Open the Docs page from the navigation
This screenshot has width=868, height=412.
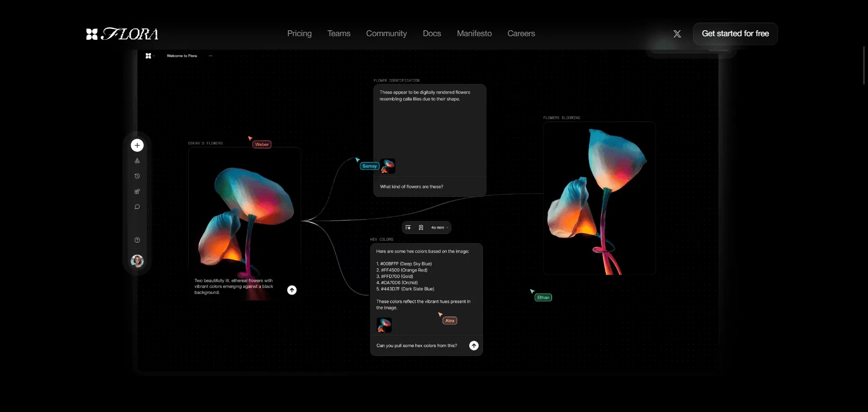(x=432, y=33)
